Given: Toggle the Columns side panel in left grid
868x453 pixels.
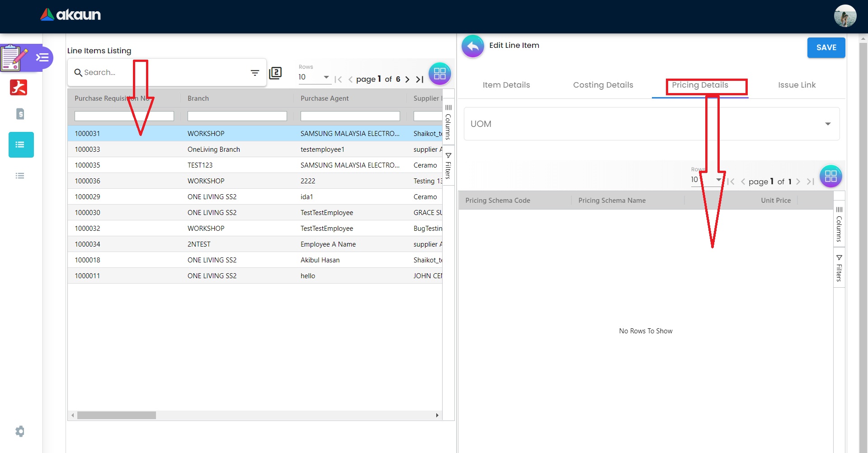Looking at the screenshot, I should [x=448, y=122].
